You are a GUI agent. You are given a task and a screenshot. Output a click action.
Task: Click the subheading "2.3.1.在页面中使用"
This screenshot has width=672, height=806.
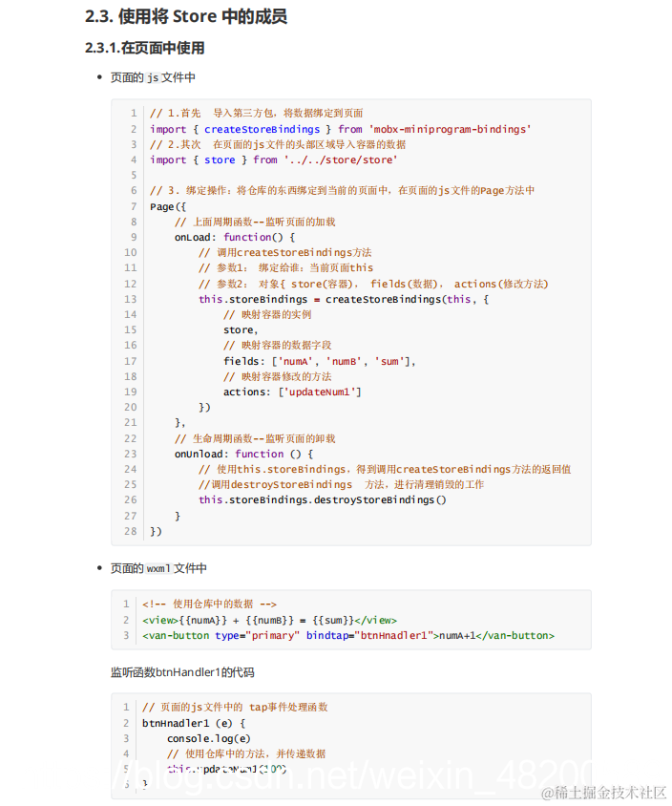point(145,48)
